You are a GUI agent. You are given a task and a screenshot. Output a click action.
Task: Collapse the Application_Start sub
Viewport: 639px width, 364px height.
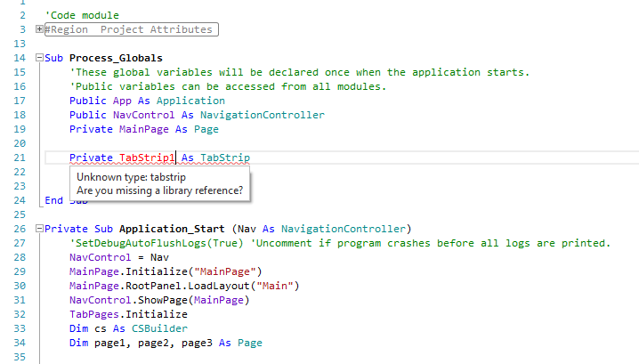click(x=38, y=229)
